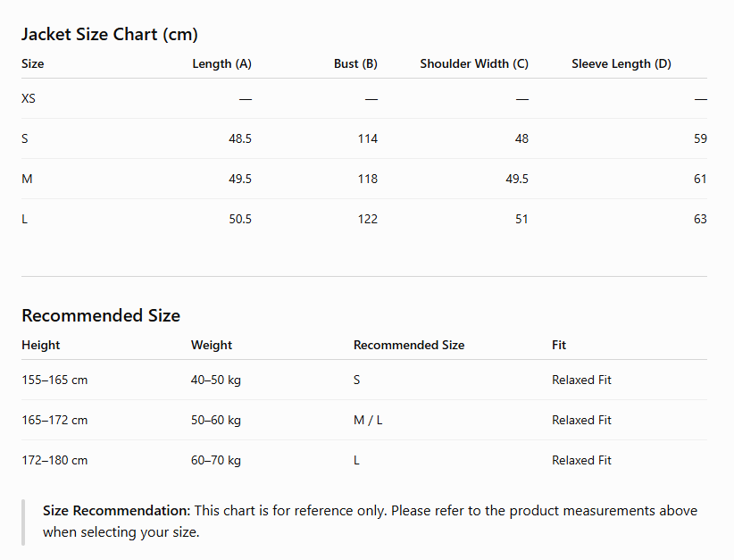Click the 50–60 kg weight cell

[x=215, y=420]
